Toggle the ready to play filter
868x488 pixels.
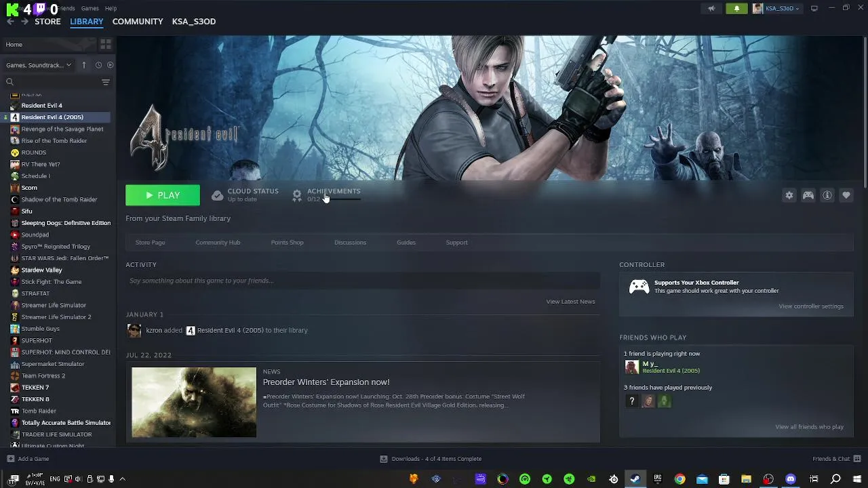click(x=110, y=65)
